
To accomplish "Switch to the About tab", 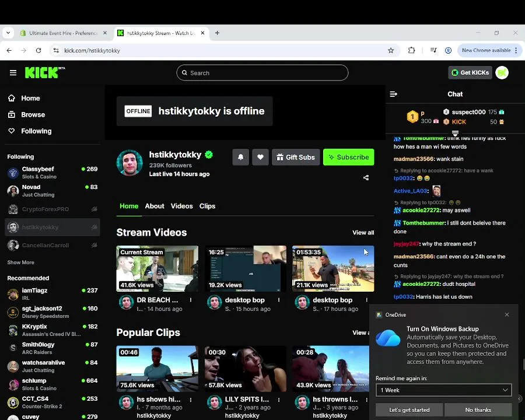I will pos(155,206).
